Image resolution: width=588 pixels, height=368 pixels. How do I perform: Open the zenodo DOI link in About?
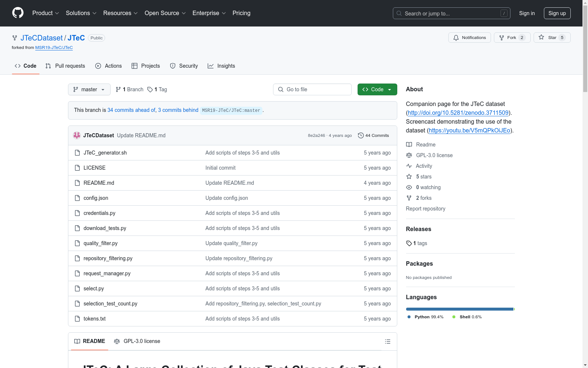[x=458, y=113]
